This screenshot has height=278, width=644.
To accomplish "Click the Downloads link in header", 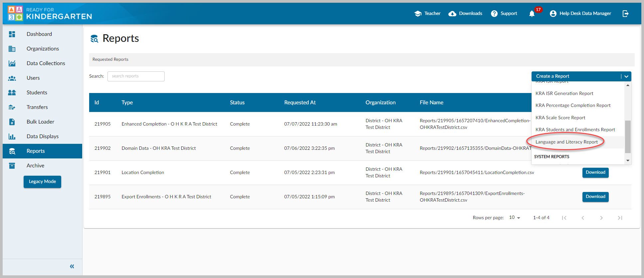I will coord(470,13).
